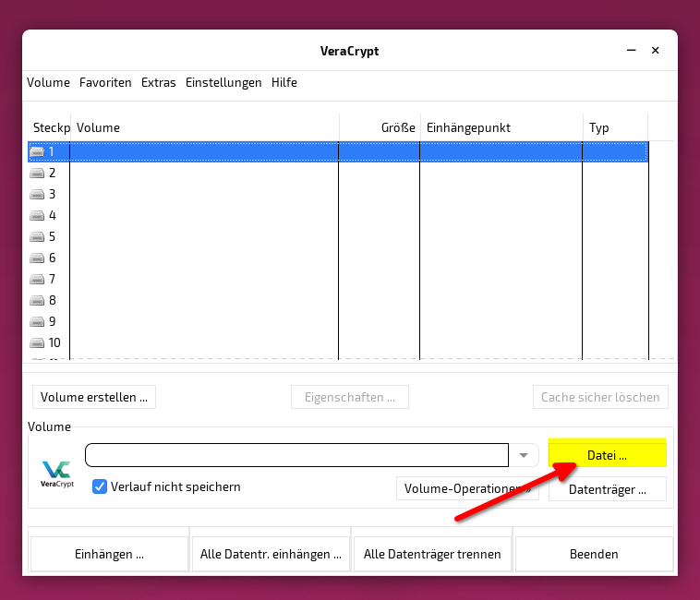Select slot number 2 text
The height and width of the screenshot is (600, 700).
point(53,174)
